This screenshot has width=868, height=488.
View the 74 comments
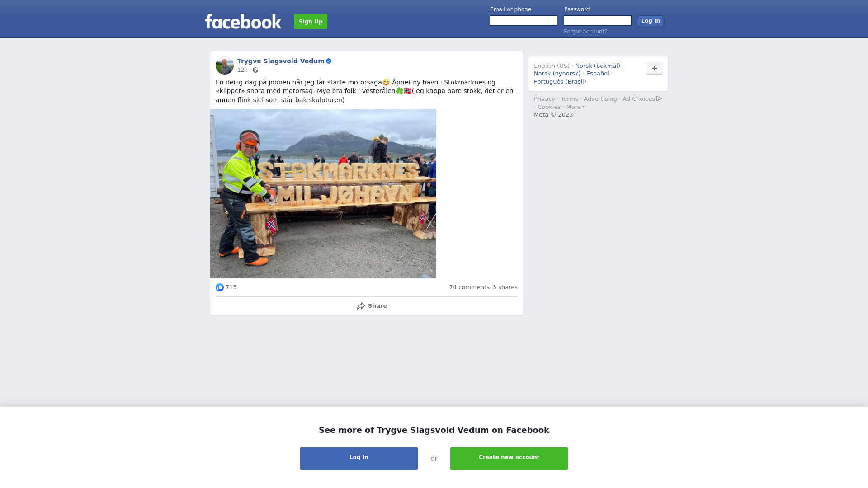[x=469, y=287]
